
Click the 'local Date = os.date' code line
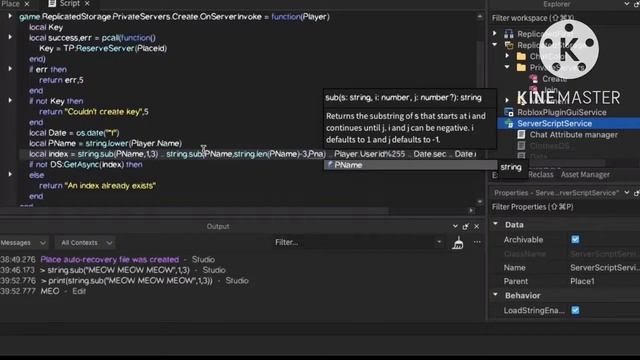click(x=74, y=133)
